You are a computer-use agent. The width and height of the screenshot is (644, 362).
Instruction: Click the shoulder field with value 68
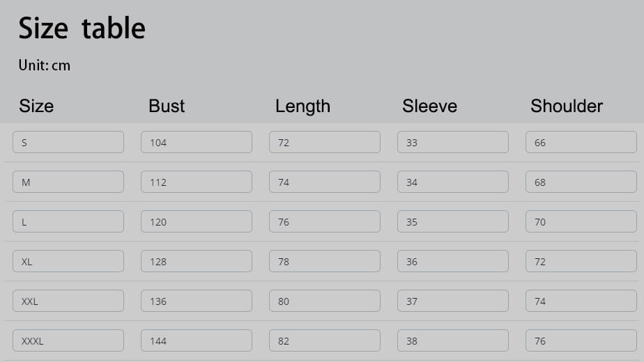[581, 182]
